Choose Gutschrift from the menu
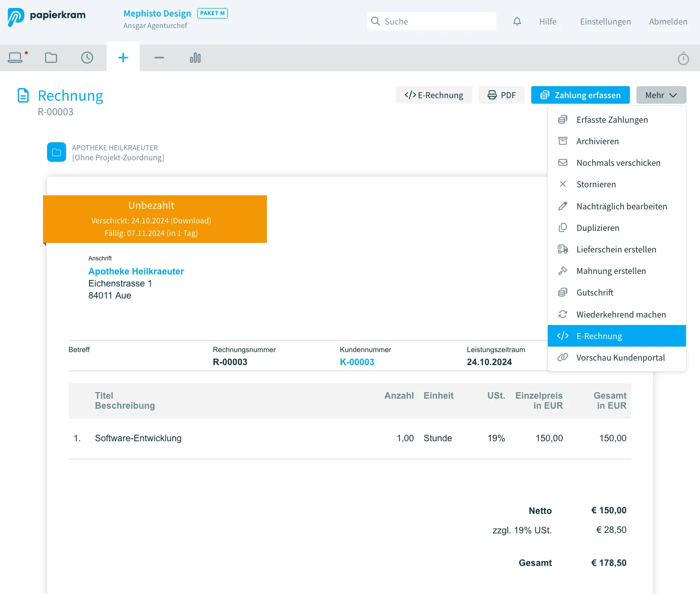700x594 pixels. (x=617, y=292)
